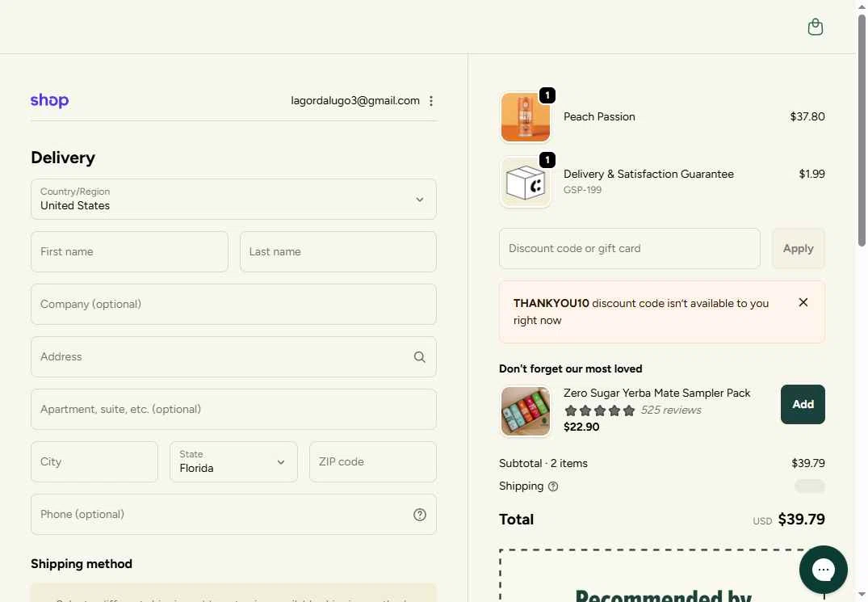
Task: Click the Total $39.79 amount
Action: 801,519
